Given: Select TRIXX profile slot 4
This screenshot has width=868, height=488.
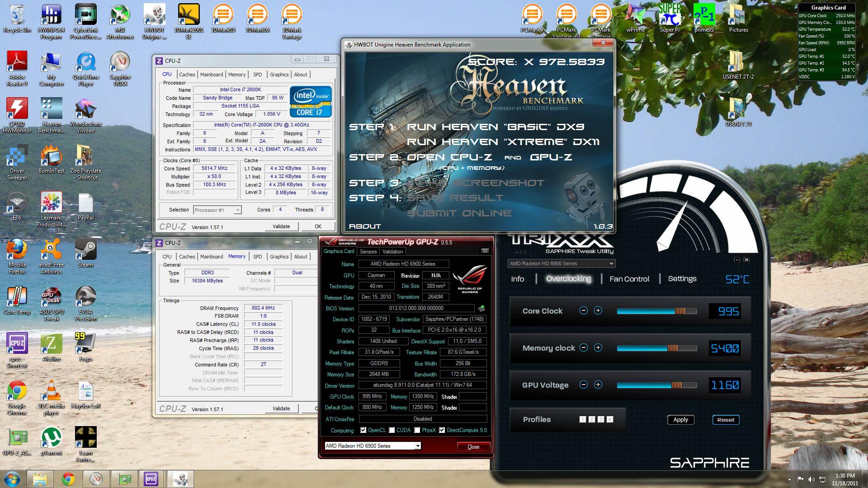Looking at the screenshot, I should pos(610,419).
